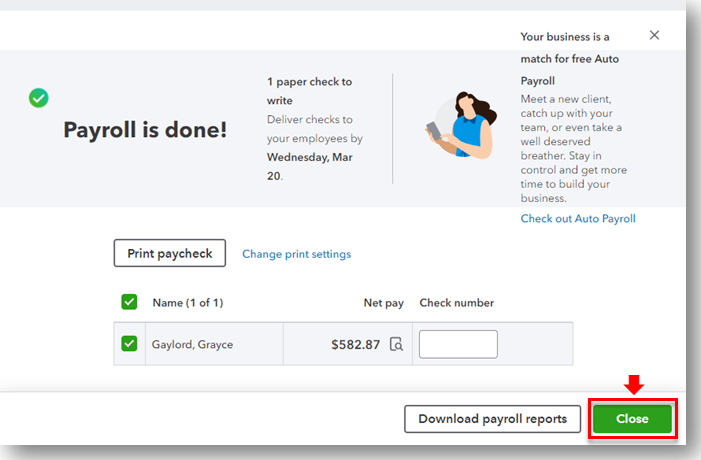Image resolution: width=701 pixels, height=460 pixels.
Task: Open the Change print settings link
Action: (296, 254)
